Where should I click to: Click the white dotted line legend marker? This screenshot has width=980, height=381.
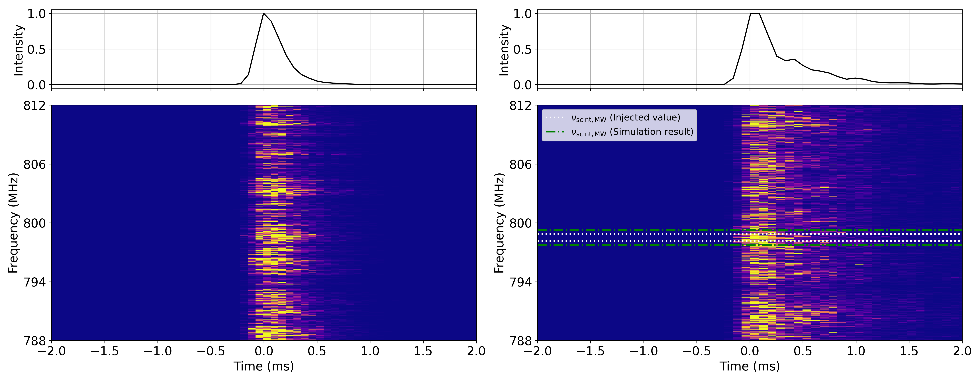coord(555,118)
